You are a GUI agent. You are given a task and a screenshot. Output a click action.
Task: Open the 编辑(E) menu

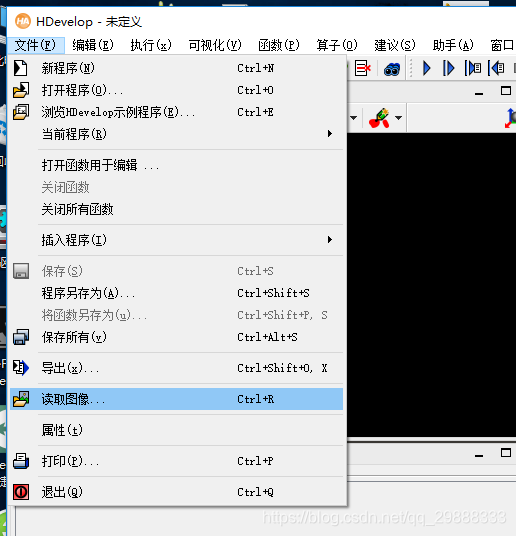93,45
